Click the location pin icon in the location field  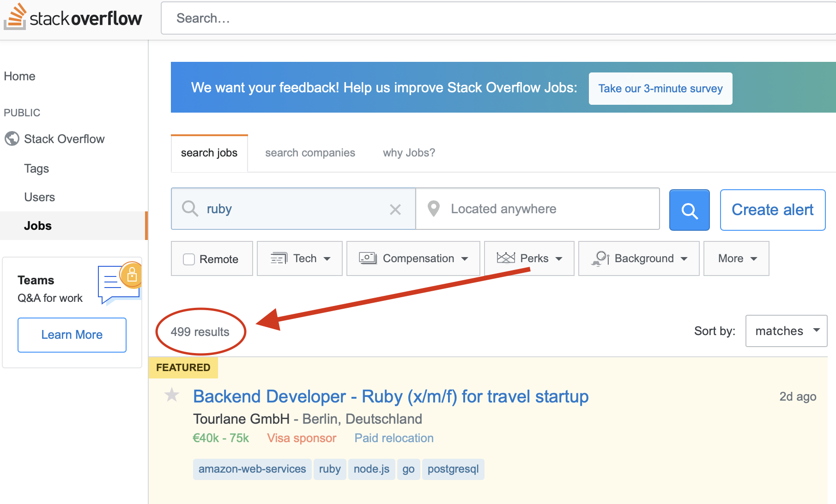pos(433,209)
